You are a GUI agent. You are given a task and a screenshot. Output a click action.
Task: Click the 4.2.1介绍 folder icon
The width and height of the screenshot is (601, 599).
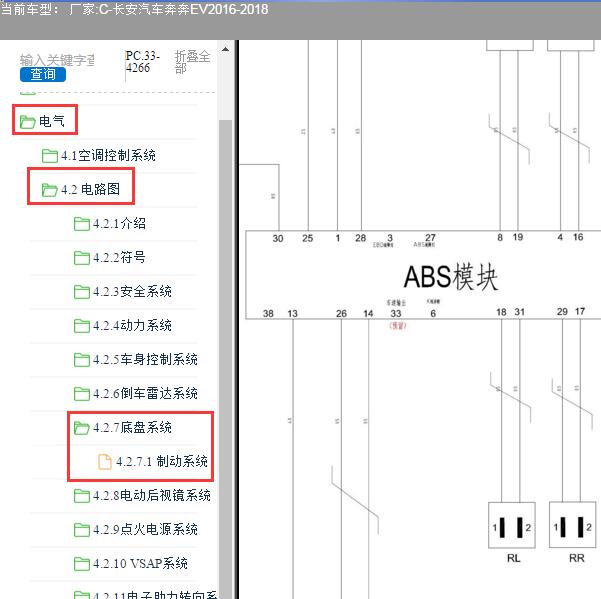click(82, 224)
